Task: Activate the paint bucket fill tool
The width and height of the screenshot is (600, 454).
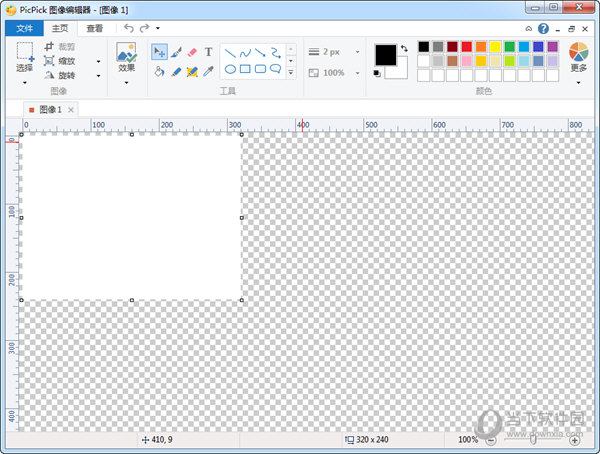Action: tap(160, 72)
